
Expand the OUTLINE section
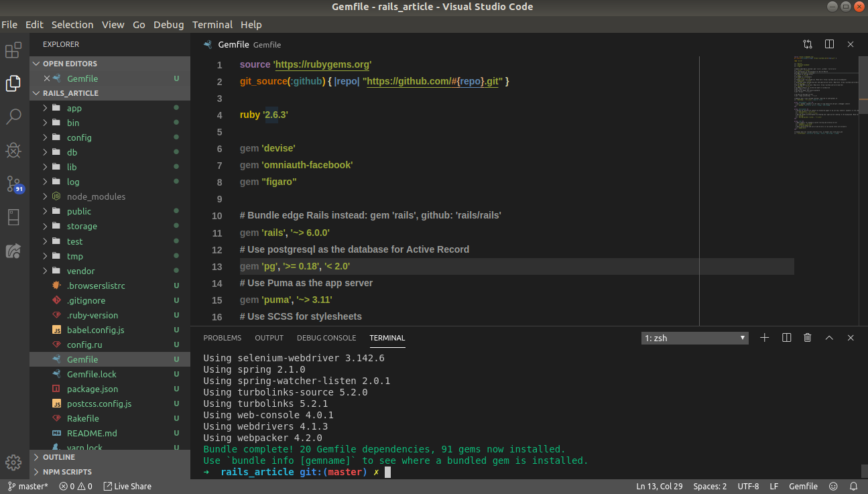(58, 457)
